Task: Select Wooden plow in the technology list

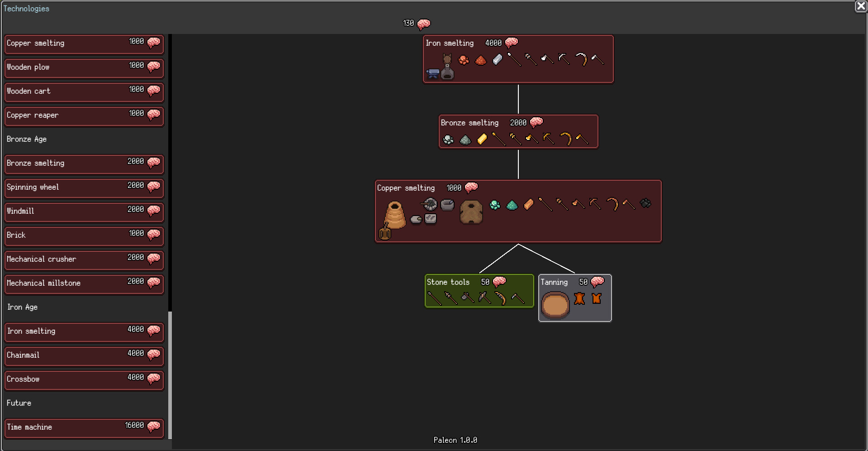Action: click(84, 68)
